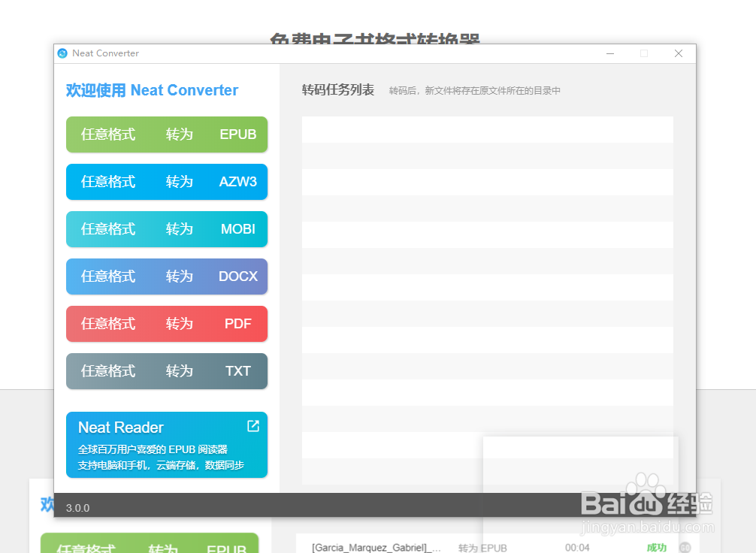This screenshot has height=553, width=756.
Task: Pick the convert to PDF button
Action: 167,324
